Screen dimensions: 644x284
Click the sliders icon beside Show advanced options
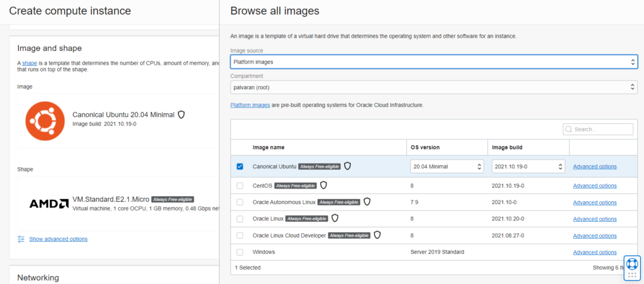(21, 239)
